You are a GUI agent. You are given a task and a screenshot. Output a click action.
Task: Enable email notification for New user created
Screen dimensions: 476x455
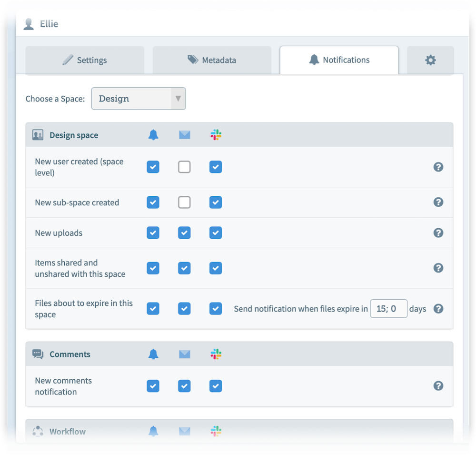tap(184, 167)
